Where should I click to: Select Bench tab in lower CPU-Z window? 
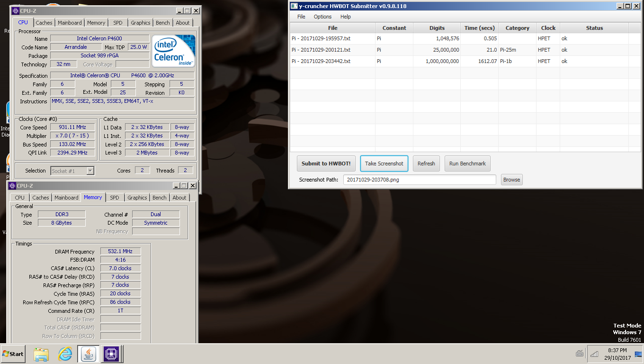(160, 198)
